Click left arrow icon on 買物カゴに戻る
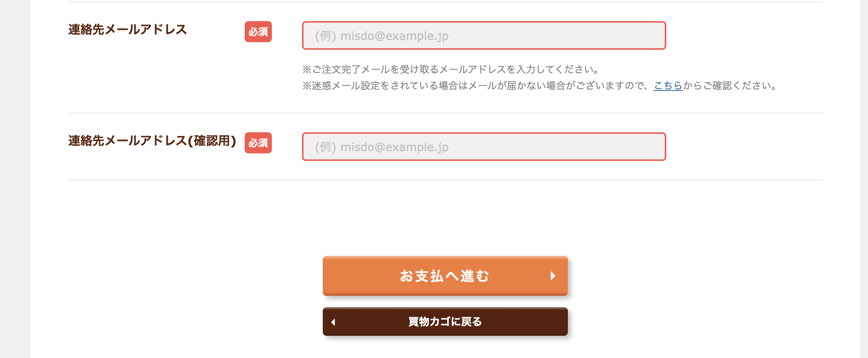Viewport: 868px width, 358px height. tap(333, 322)
